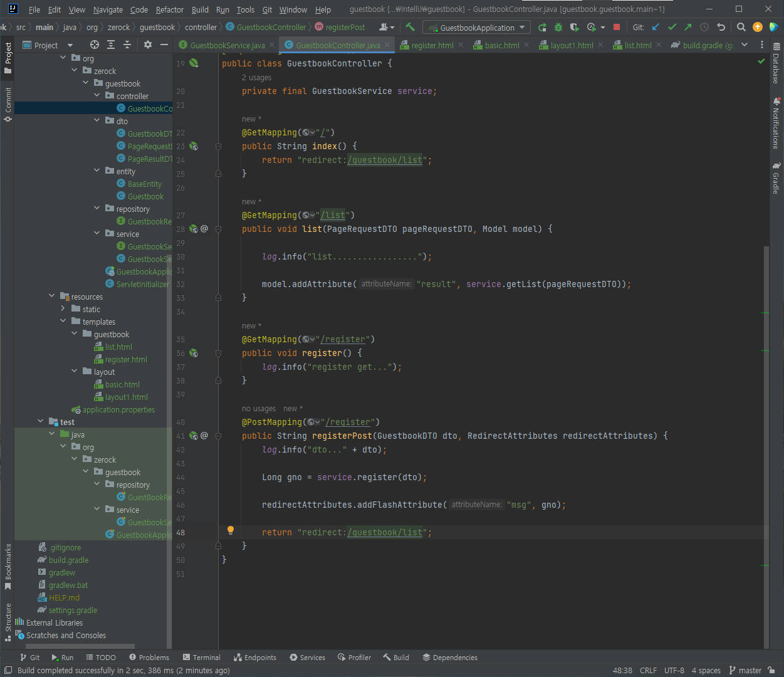This screenshot has width=784, height=677.
Task: Collapse the dto package in tree
Action: click(97, 121)
